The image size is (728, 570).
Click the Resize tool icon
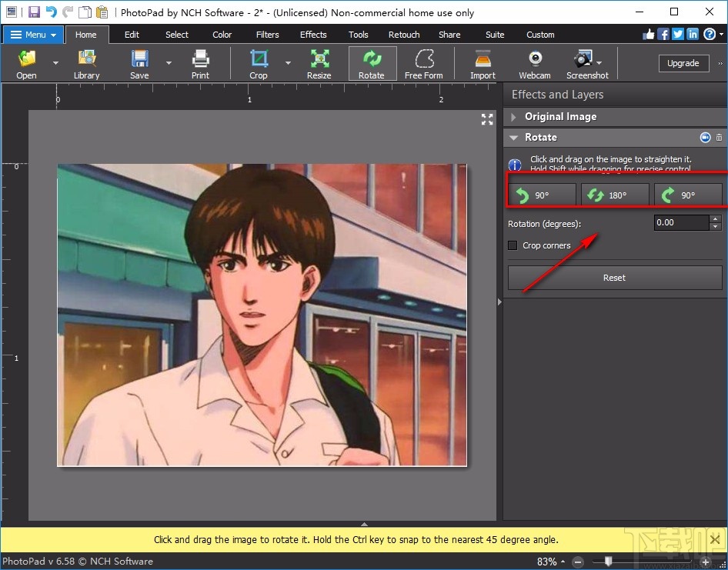pyautogui.click(x=319, y=63)
